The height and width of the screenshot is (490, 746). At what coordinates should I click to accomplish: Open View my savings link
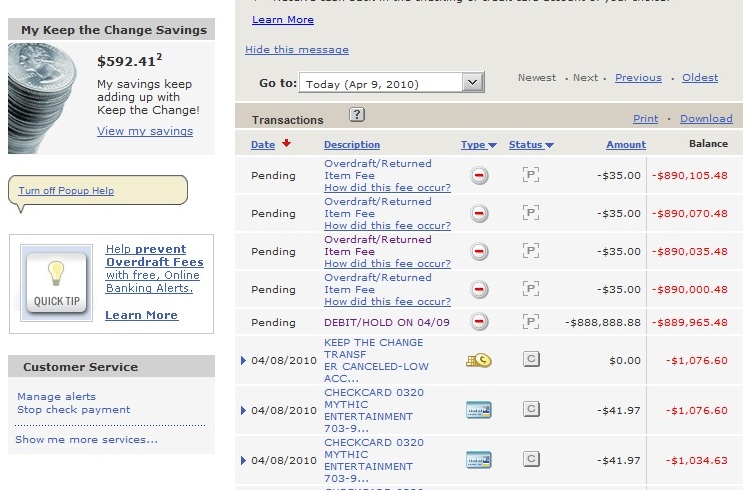point(145,131)
